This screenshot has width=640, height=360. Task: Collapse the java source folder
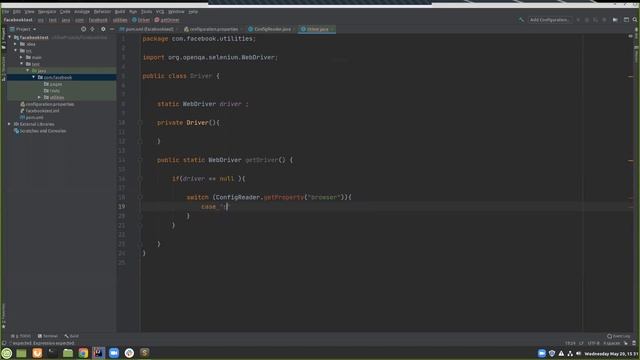[x=27, y=71]
